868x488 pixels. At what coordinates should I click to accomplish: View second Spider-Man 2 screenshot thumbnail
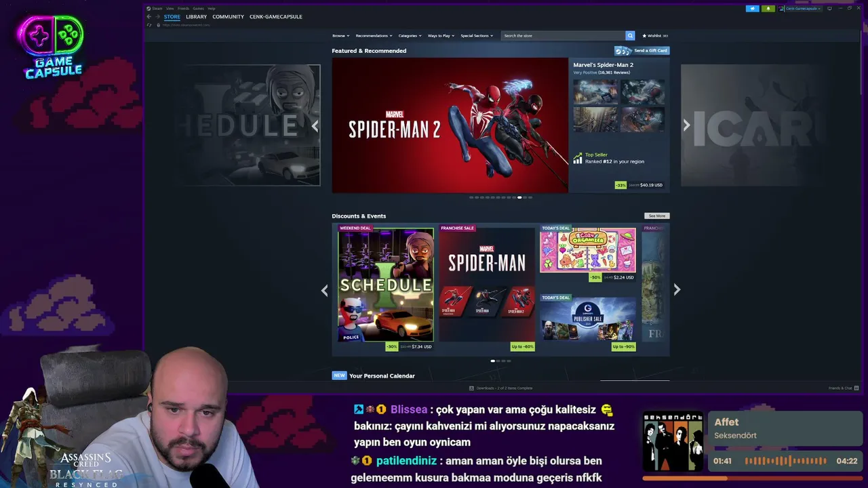coord(642,91)
